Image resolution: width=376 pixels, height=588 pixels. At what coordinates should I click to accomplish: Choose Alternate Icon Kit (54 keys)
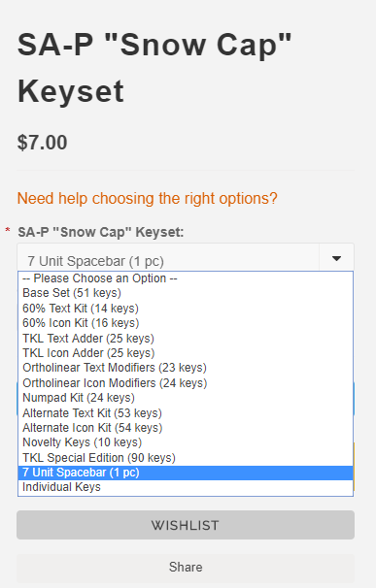[x=186, y=428]
